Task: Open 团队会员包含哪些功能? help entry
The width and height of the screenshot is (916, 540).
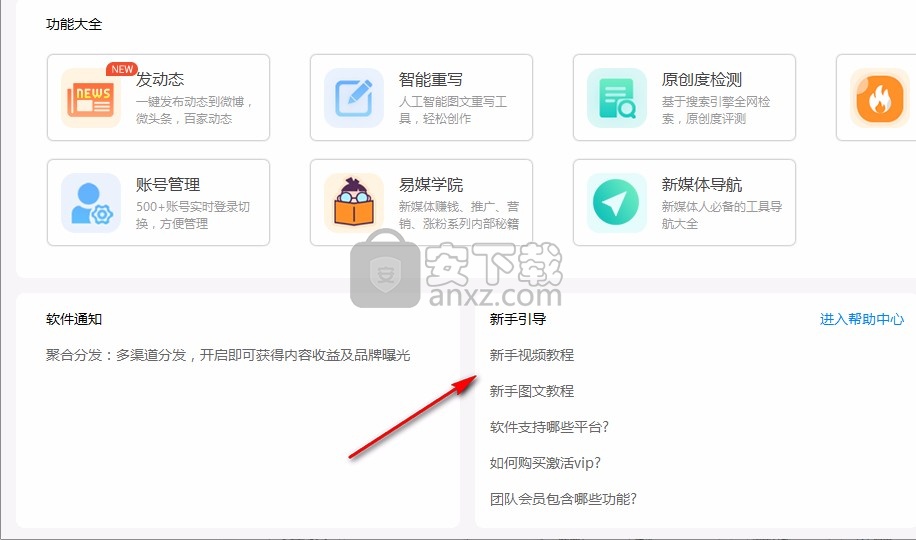Action: tap(563, 499)
